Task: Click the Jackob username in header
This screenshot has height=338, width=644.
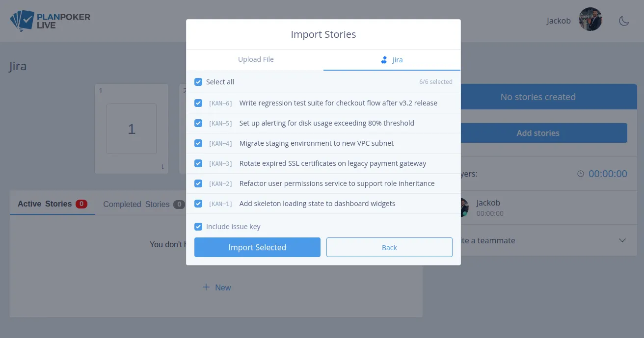Action: click(x=559, y=21)
